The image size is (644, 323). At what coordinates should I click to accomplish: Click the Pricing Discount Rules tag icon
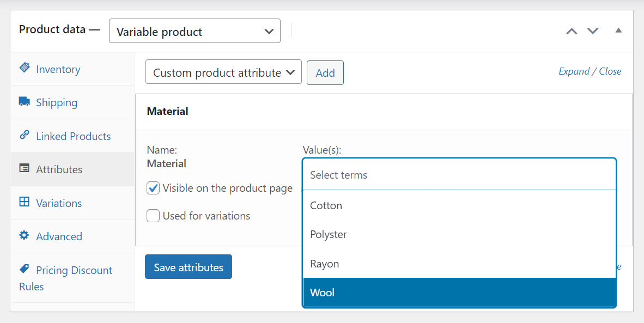[x=25, y=269]
